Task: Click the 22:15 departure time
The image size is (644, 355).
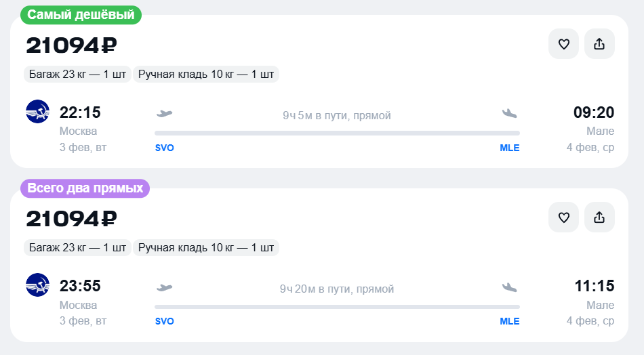Action: (80, 112)
